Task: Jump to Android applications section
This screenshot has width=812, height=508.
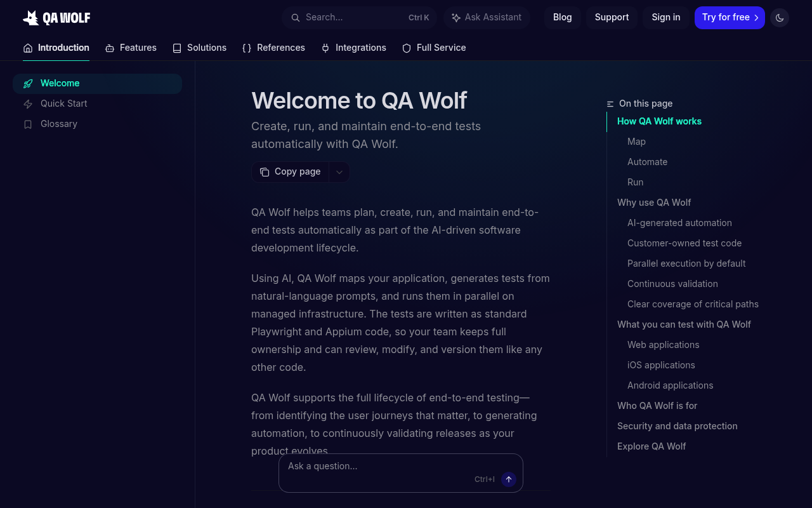Action: 670,385
